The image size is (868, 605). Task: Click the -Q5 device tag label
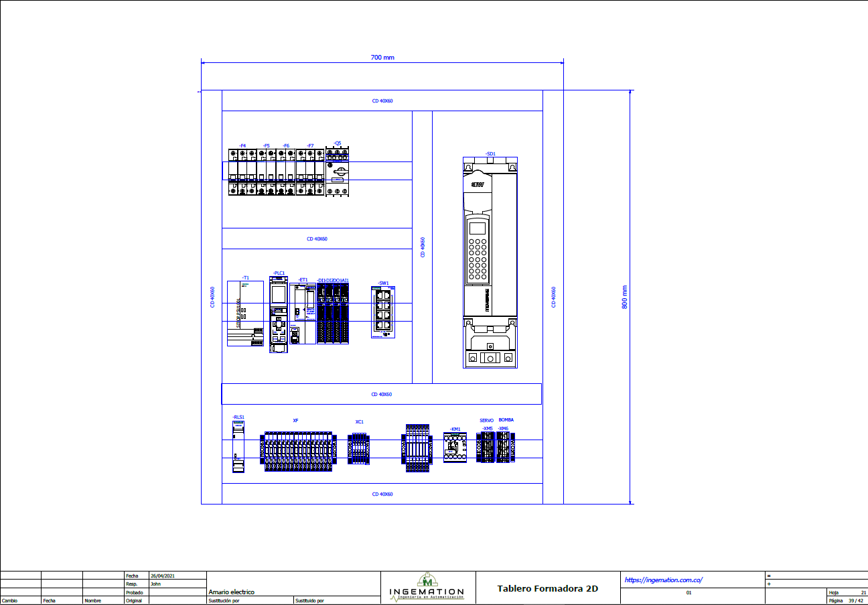(338, 143)
